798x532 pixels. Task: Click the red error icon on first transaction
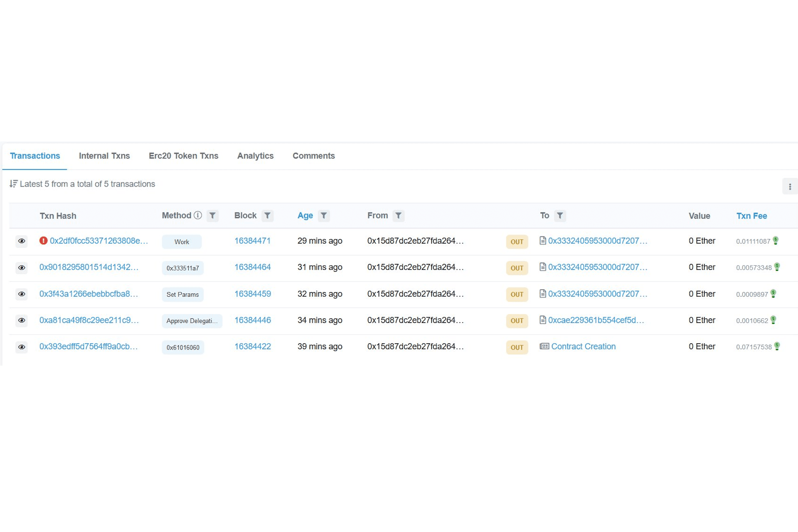tap(43, 241)
